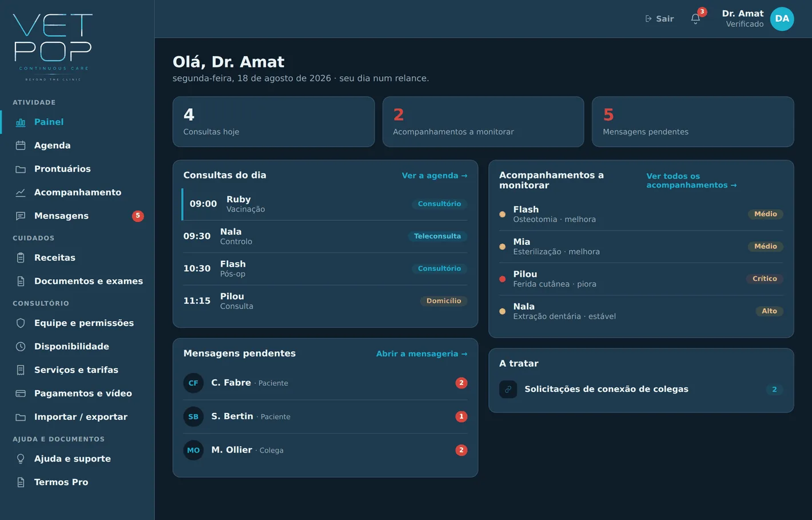
Task: Click the Disponibilidade clock icon
Action: 21,346
